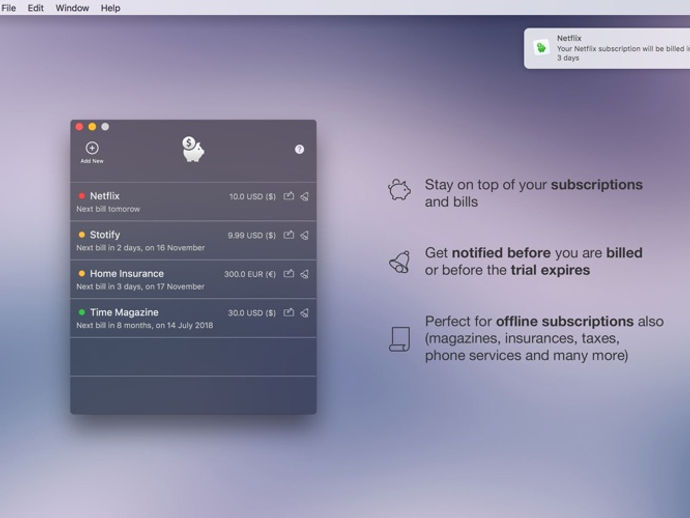Click the 300.0 EUR (€) amount
The width and height of the screenshot is (690, 518).
(250, 274)
